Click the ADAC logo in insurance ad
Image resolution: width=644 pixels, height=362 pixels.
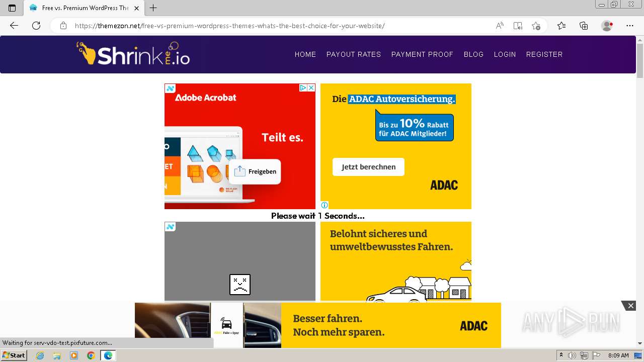(x=444, y=185)
